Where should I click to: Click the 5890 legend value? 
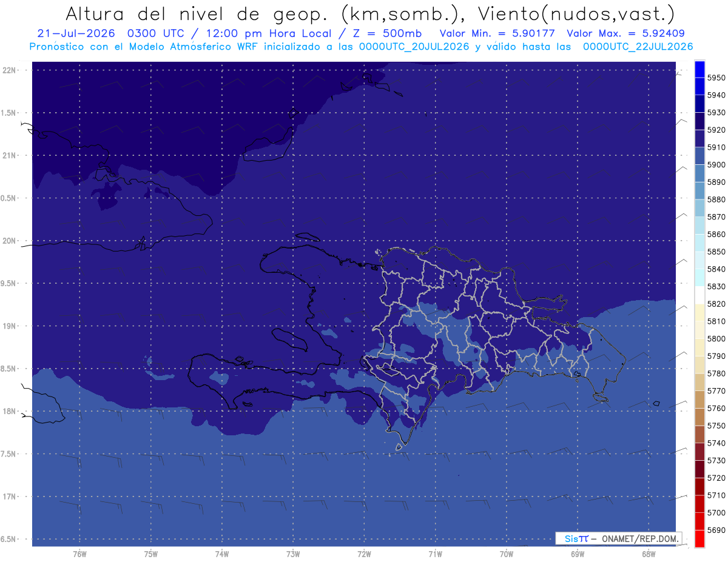point(716,182)
